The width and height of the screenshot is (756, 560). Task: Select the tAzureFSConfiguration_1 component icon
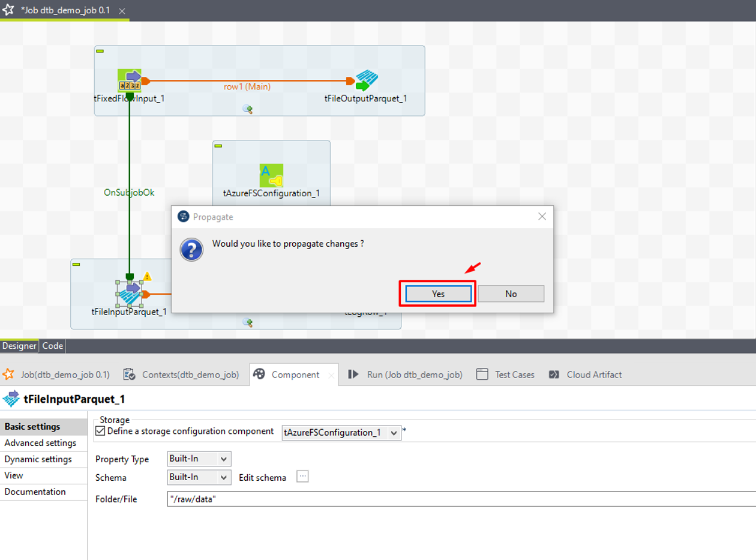click(x=271, y=175)
